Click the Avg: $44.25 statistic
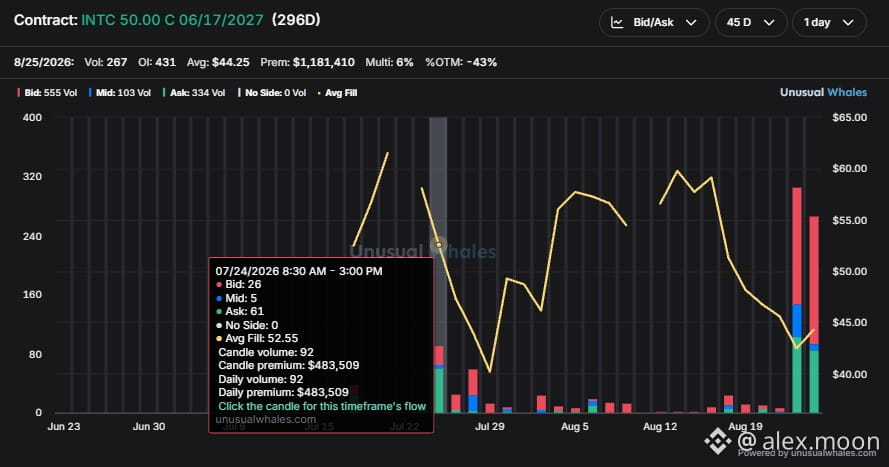This screenshot has height=467, width=889. pyautogui.click(x=218, y=62)
